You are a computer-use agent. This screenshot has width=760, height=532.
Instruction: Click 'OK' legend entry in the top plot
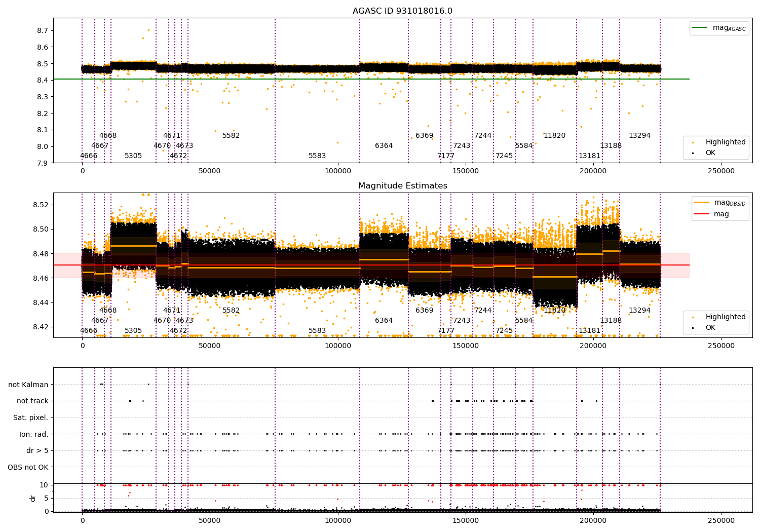704,153
